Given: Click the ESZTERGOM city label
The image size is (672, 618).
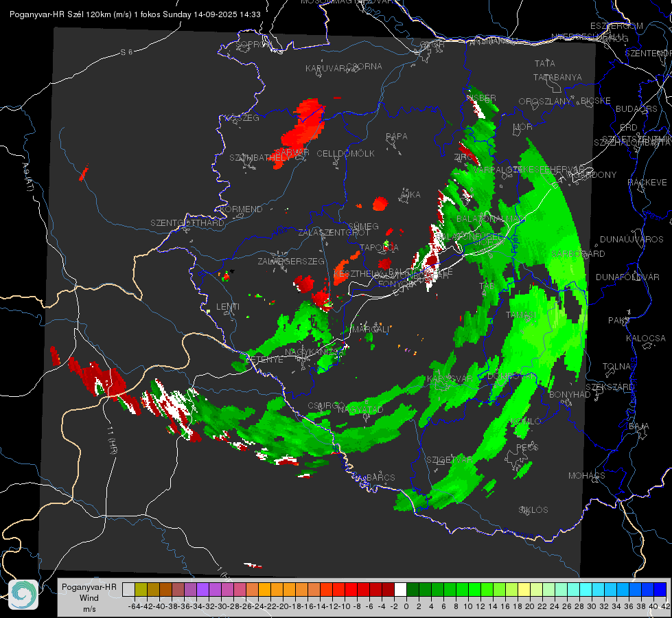Looking at the screenshot, I should pos(616,26).
